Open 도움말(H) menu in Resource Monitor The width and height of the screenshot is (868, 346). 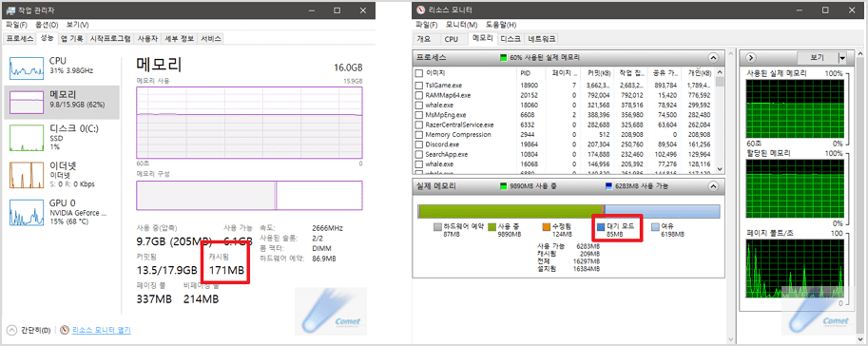pyautogui.click(x=500, y=25)
